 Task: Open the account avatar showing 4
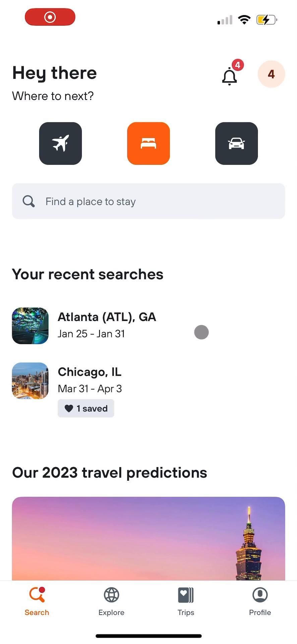[271, 74]
